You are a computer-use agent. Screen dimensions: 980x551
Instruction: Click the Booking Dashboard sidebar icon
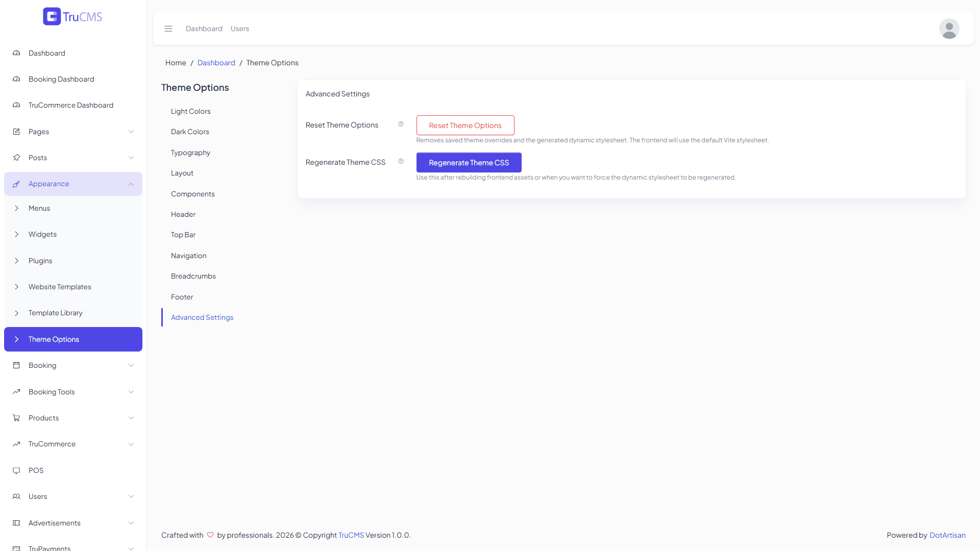[16, 79]
